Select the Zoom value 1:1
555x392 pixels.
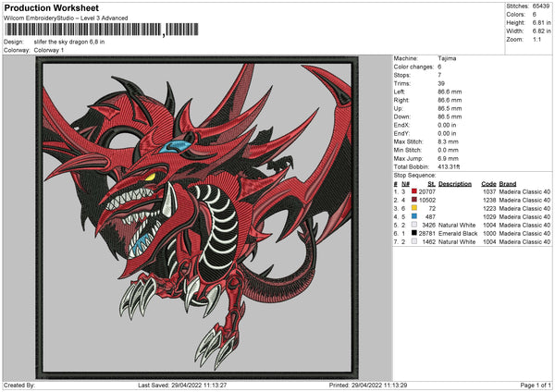tap(536, 39)
